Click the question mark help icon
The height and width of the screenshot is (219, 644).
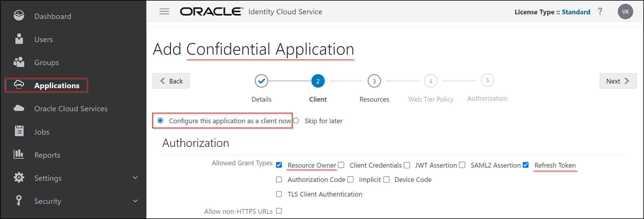click(600, 12)
